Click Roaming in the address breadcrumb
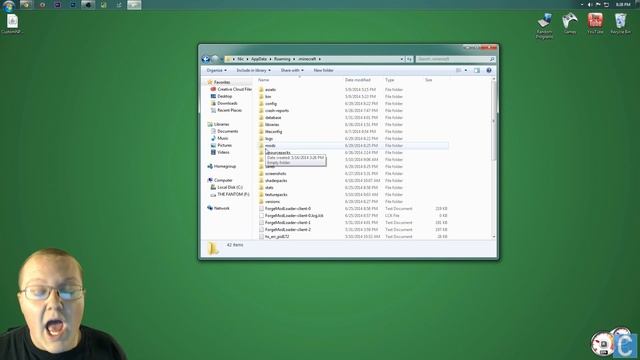This screenshot has height=360, width=640. 282,59
